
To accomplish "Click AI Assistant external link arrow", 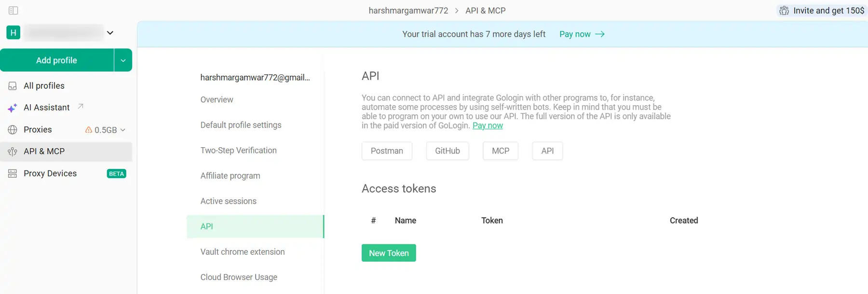I will pos(81,106).
